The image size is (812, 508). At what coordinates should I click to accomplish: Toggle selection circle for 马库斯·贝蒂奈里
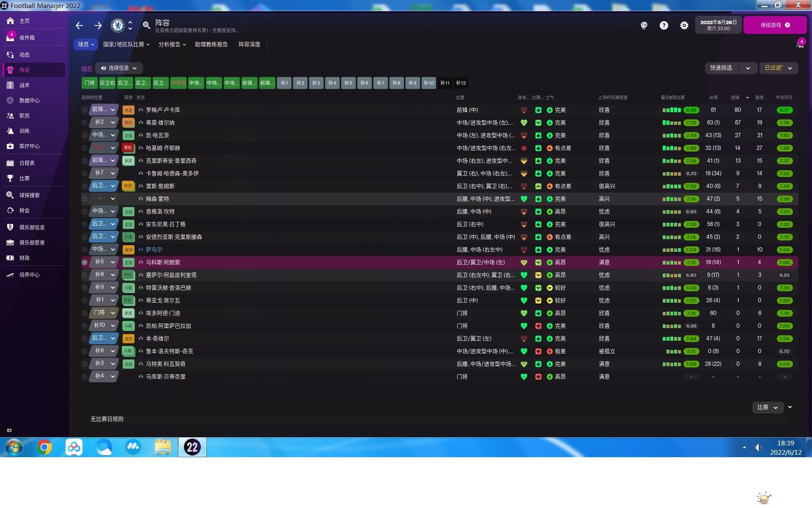[x=85, y=377]
